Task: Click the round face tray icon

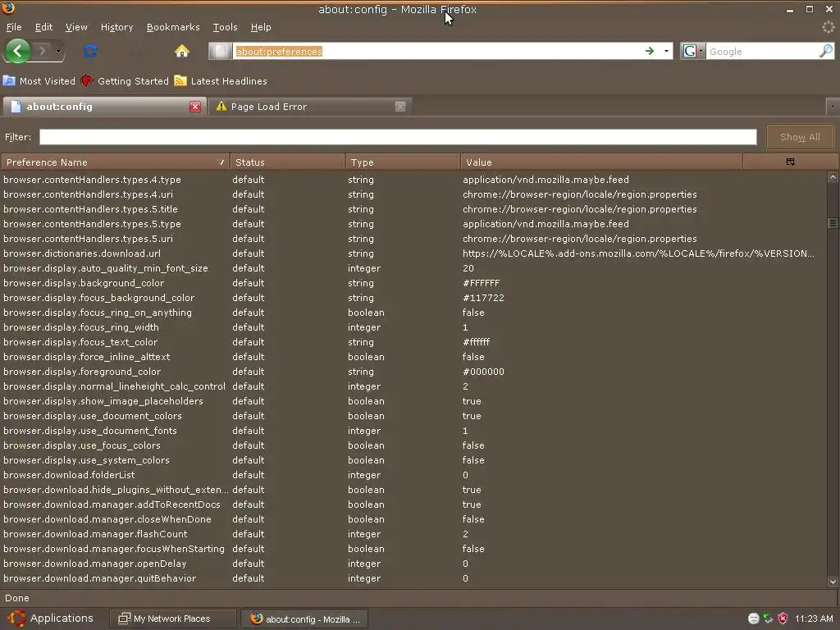Action: (x=753, y=619)
